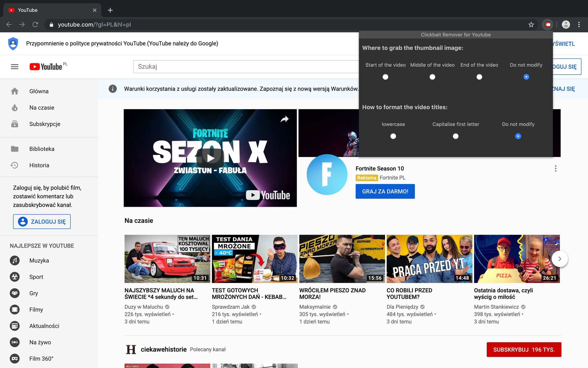The width and height of the screenshot is (588, 368).
Task: Select the Muzyka music note icon
Action: [15, 260]
